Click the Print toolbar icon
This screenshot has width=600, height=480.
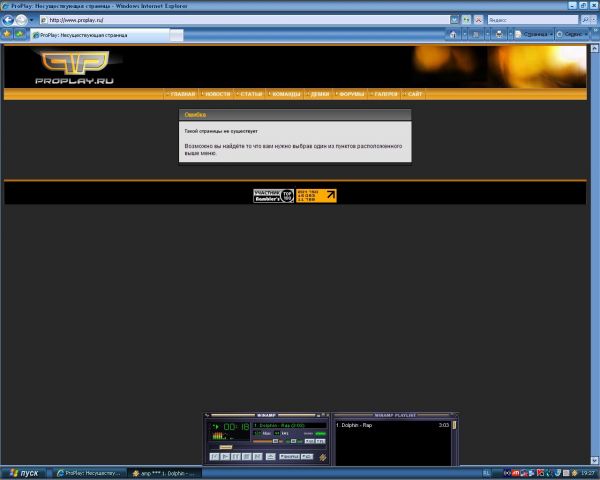tap(499, 35)
